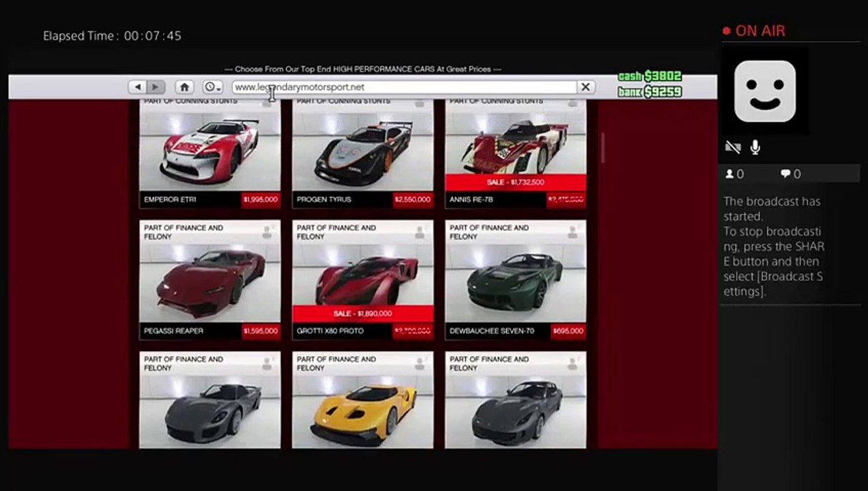Screen dimensions: 868x491
Task: Click the legendarymotorsport.net address bar
Action: (403, 87)
